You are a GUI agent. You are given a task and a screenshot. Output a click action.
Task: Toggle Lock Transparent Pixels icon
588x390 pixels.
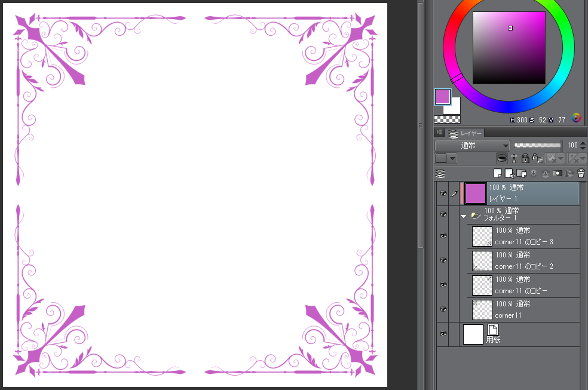[537, 158]
